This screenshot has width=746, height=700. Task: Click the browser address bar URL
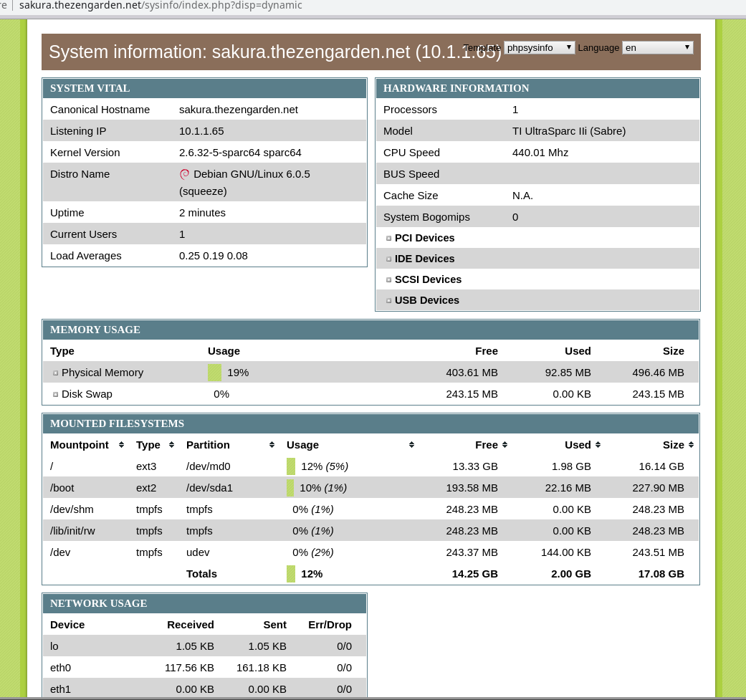pos(161,5)
